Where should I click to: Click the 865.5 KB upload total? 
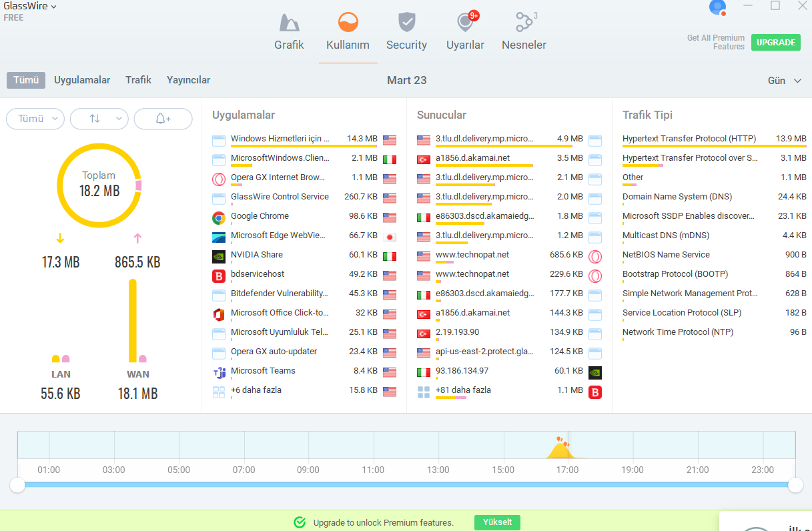coord(137,262)
